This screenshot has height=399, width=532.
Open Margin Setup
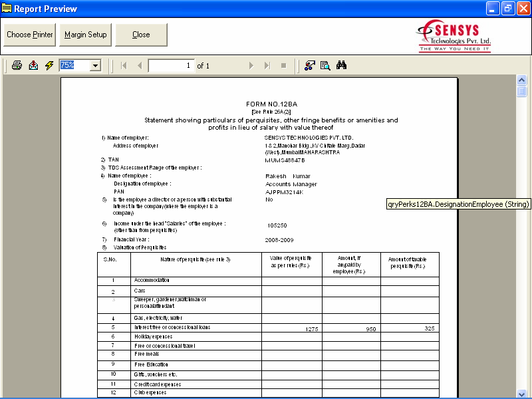pos(86,35)
